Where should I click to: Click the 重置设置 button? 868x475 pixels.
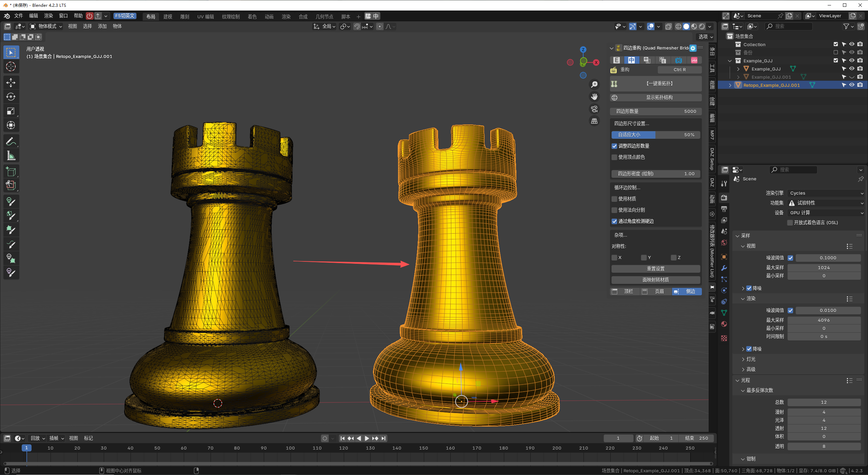(656, 269)
